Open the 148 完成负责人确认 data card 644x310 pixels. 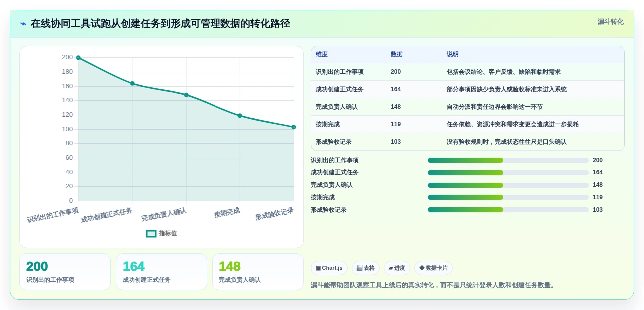click(x=258, y=272)
